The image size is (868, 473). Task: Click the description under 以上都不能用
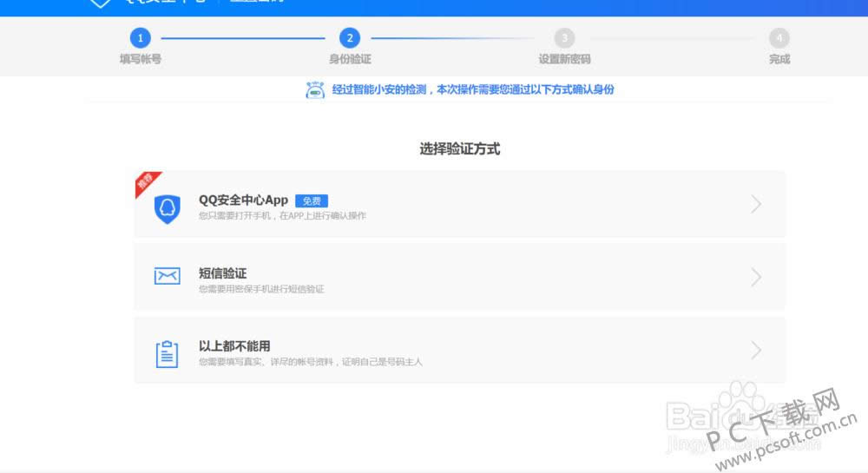pyautogui.click(x=311, y=362)
